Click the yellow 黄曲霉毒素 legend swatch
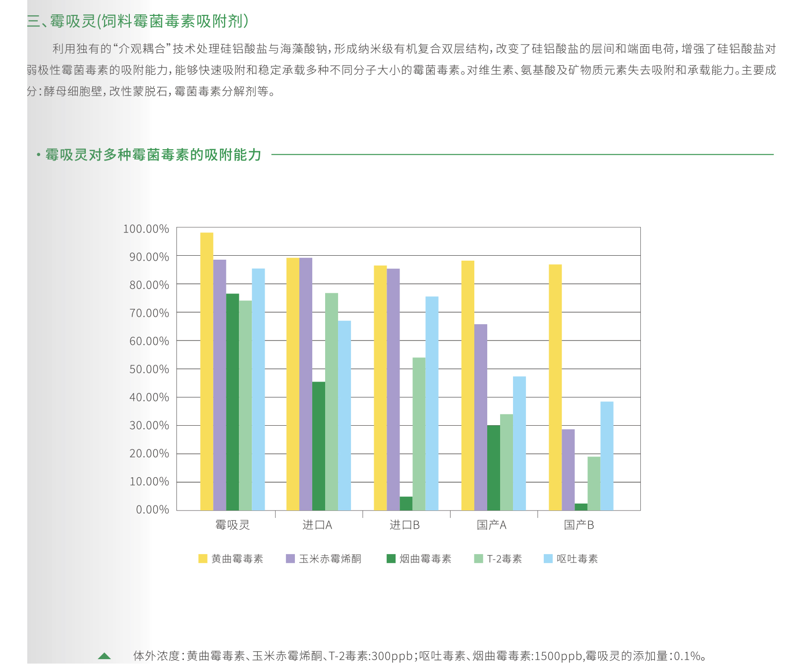Screen dimensions: 796x672 [203, 559]
